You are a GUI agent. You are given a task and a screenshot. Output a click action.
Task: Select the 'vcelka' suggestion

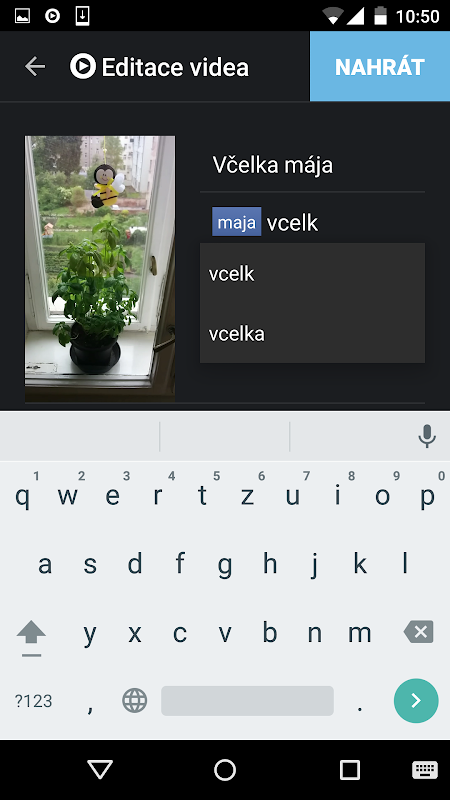pos(312,334)
